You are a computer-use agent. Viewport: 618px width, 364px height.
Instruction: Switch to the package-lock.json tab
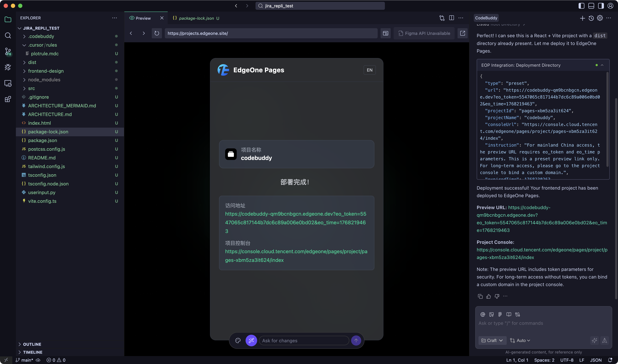(196, 18)
